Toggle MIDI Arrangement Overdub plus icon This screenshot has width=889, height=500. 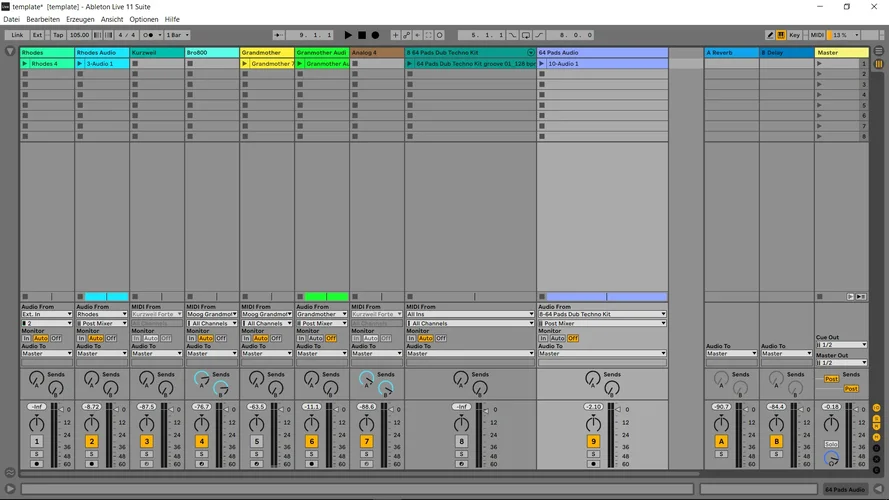[395, 35]
